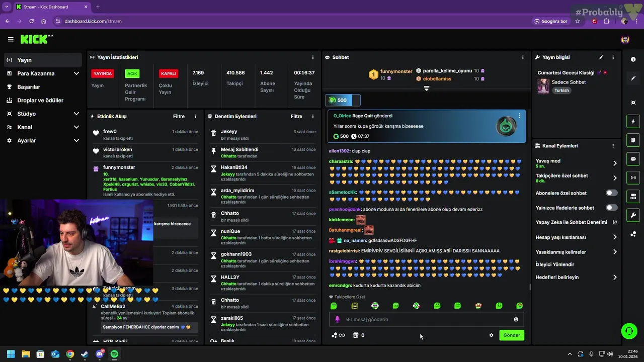Click the focus frame icon in right sidebar
Image resolution: width=644 pixels, height=362 pixels.
(x=633, y=103)
